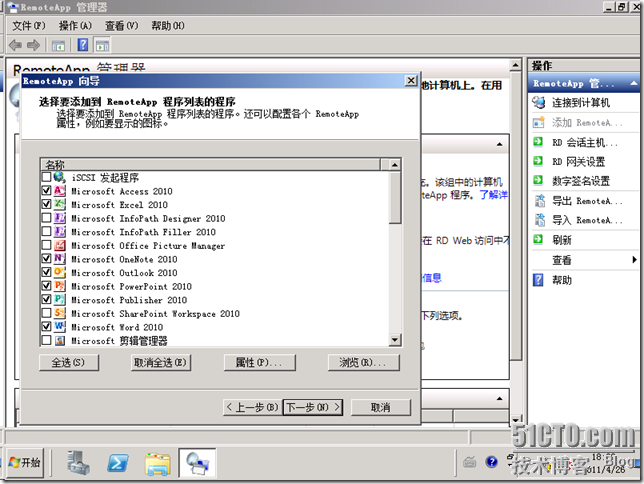This screenshot has height=484, width=644.
Task: Uncheck Microsoft OneNote 2010 checkbox
Action: (46, 259)
